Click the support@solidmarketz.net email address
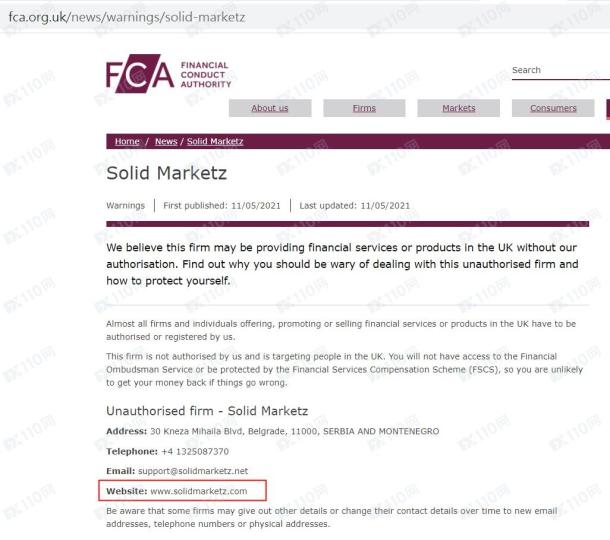This screenshot has width=610, height=540. point(193,471)
